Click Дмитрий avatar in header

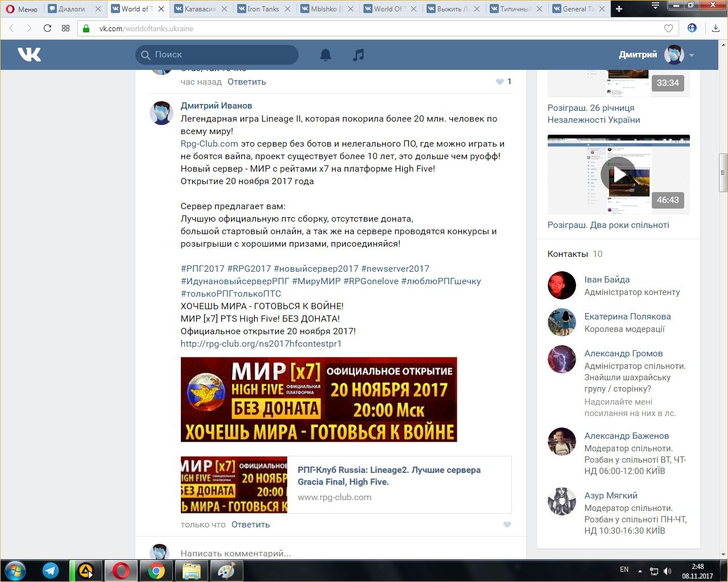click(x=674, y=55)
